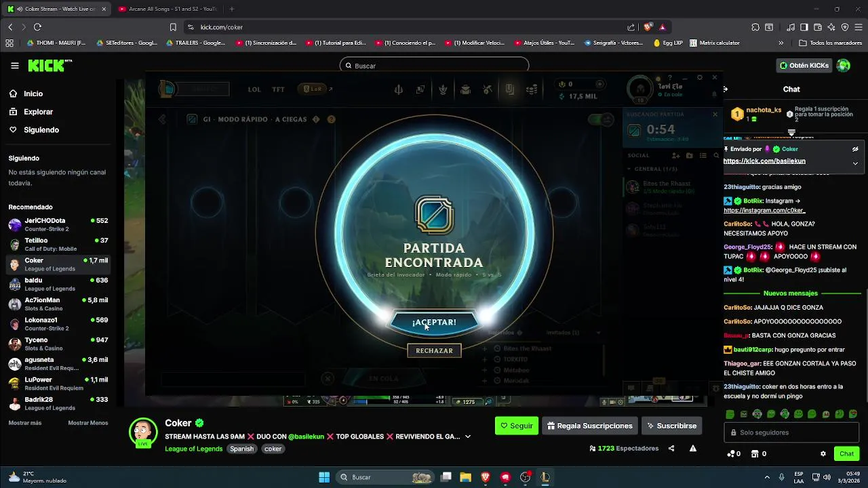The width and height of the screenshot is (868, 488).
Task: Click Brave shield icon
Action: (x=648, y=27)
